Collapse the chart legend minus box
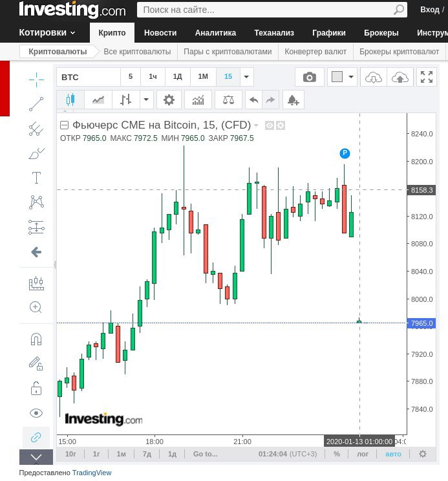 coord(64,125)
